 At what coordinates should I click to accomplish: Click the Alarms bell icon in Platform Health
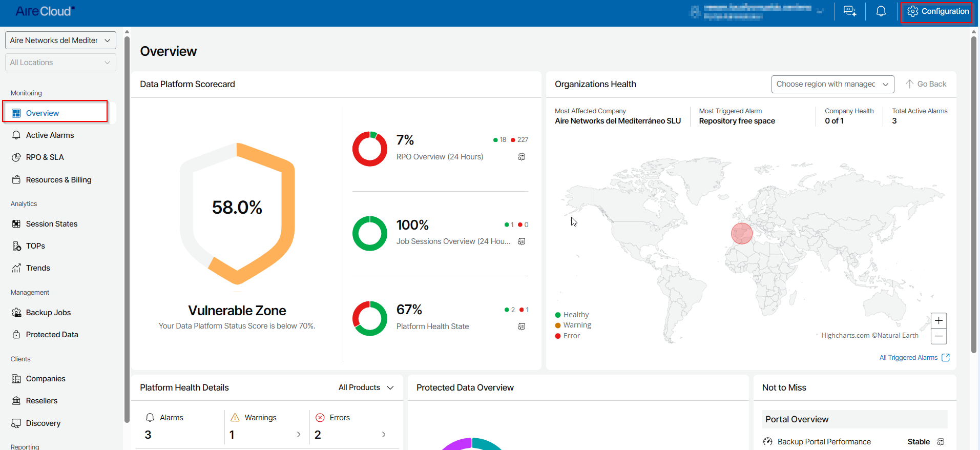tap(150, 418)
